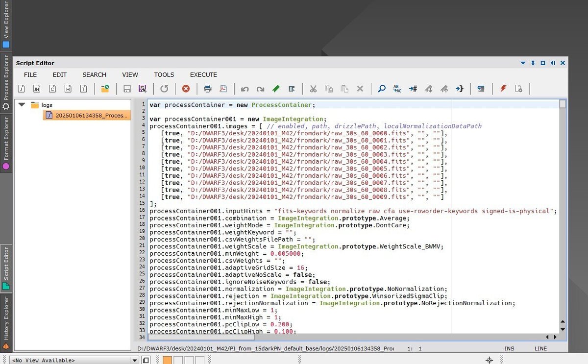Open the No View Available dropdown
The height and width of the screenshot is (364, 588).
[x=73, y=360]
